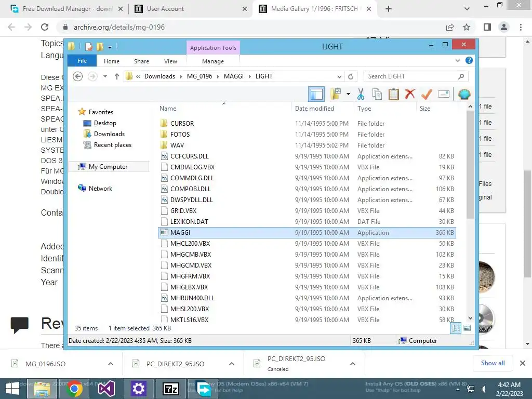Image resolution: width=532 pixels, height=399 pixels.
Task: Select the MAGGI application file
Action: point(307,232)
